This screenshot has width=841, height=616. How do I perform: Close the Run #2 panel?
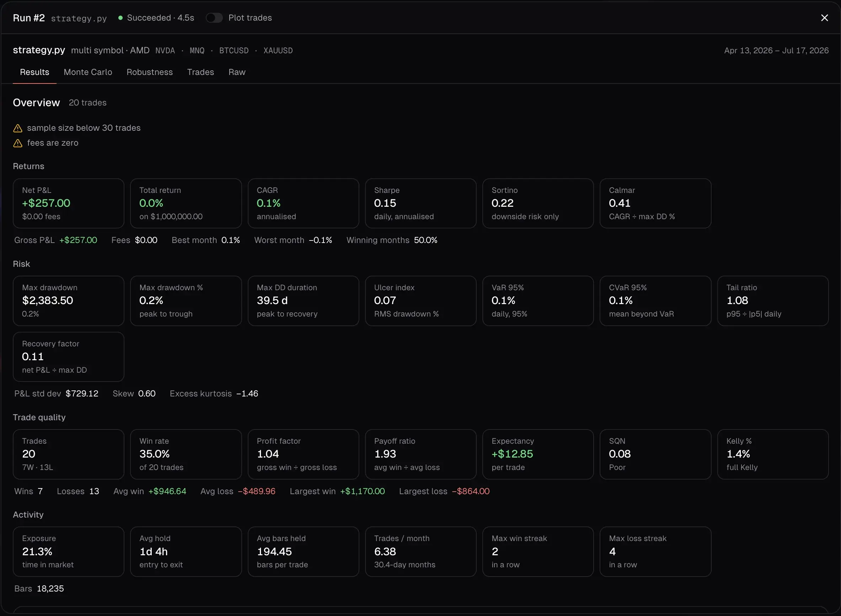tap(824, 18)
